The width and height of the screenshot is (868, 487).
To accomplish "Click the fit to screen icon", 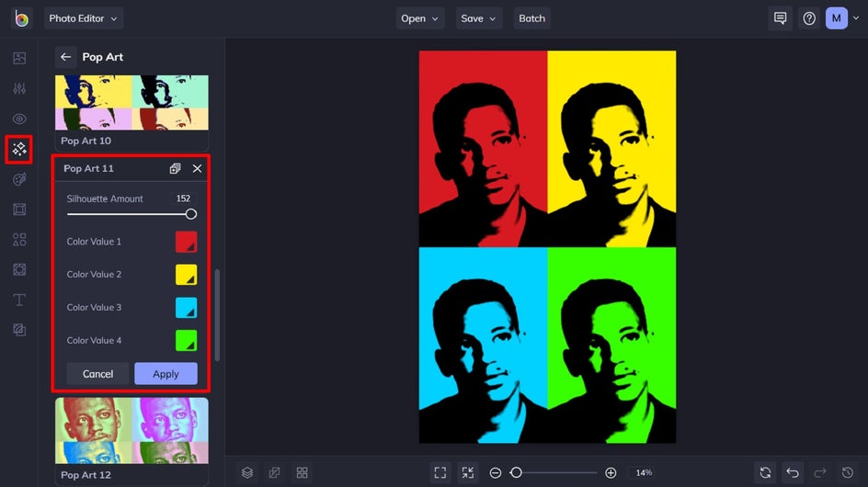I will [440, 472].
